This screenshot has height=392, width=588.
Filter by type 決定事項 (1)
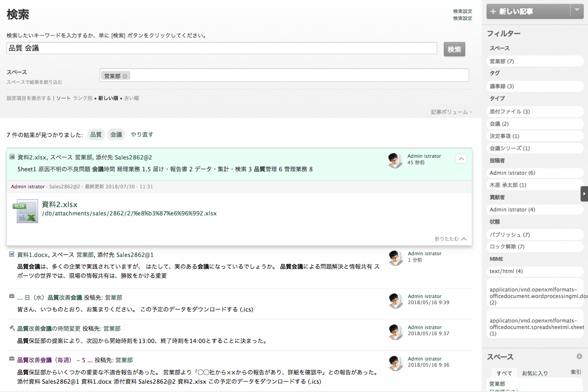(x=535, y=136)
